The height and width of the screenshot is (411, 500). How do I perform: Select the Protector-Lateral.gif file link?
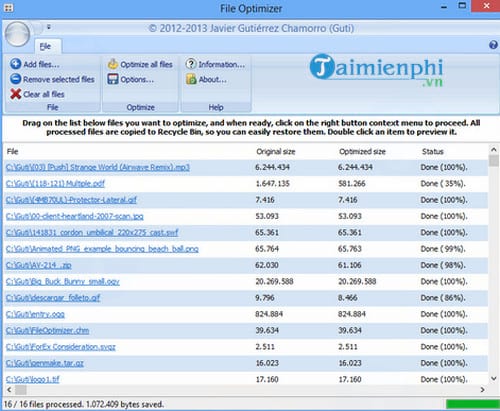[x=71, y=200]
